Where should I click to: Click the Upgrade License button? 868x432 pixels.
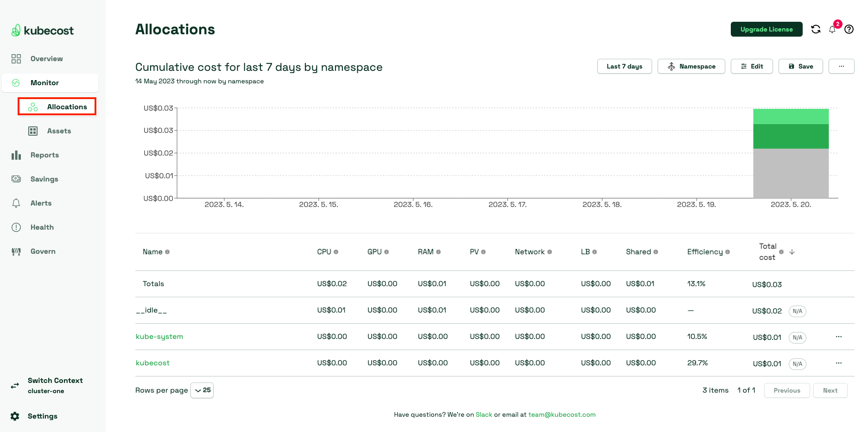coord(767,29)
